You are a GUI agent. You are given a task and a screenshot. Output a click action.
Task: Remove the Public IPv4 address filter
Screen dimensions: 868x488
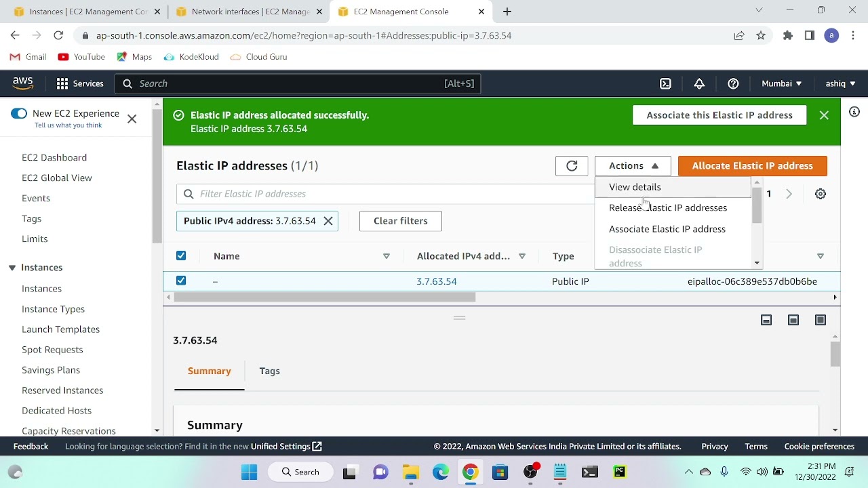pos(328,221)
